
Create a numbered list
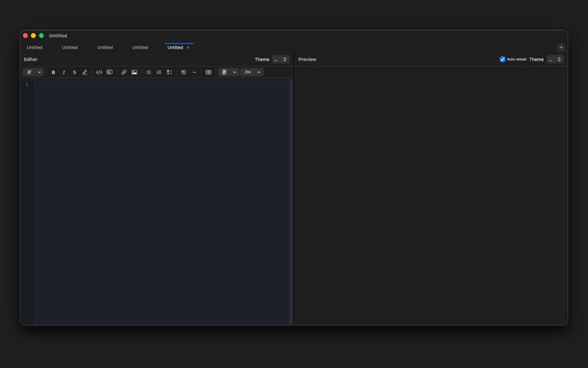(x=159, y=72)
